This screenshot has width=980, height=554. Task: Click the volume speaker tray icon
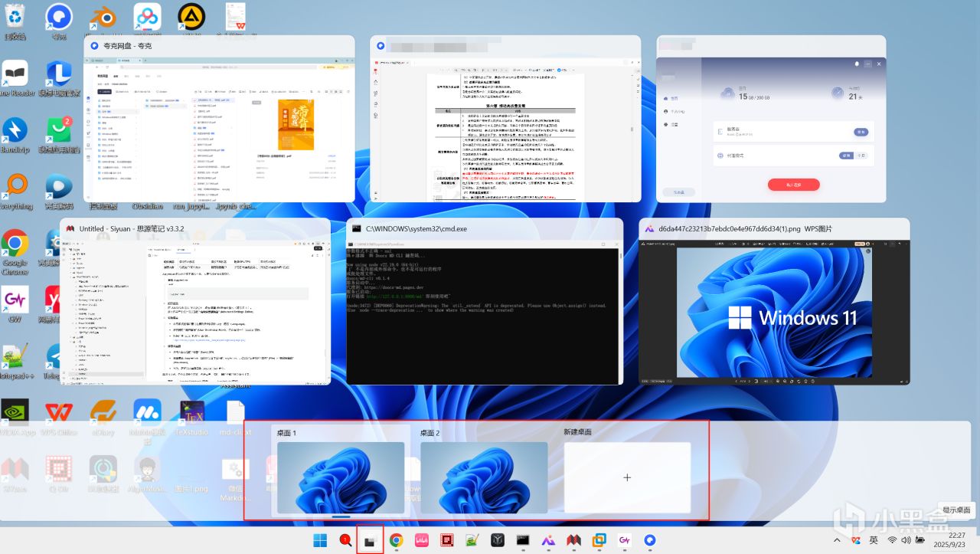[x=906, y=540]
